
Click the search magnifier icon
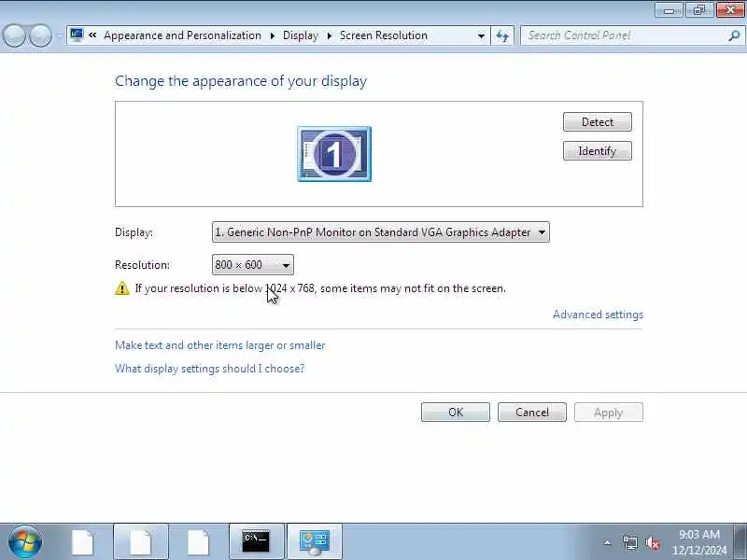pos(734,35)
